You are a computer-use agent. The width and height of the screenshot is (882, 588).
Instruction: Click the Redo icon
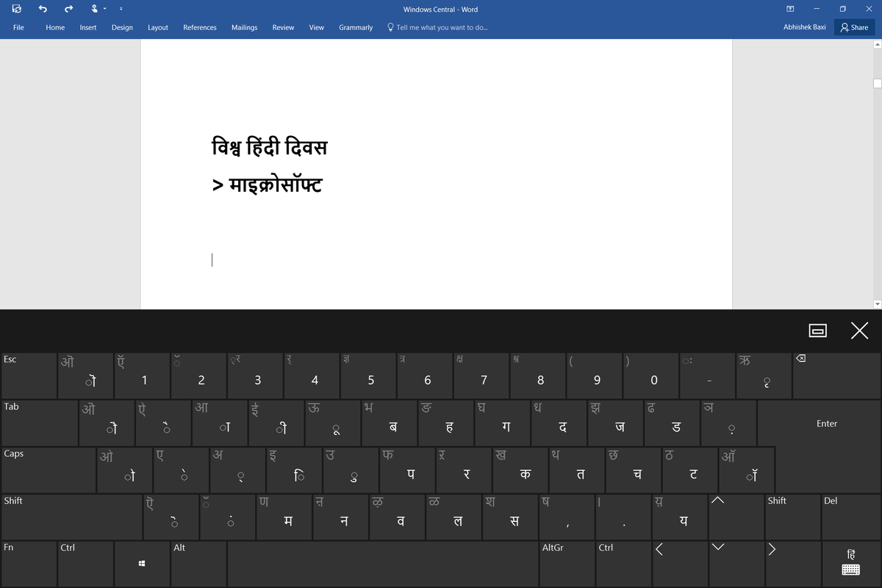pyautogui.click(x=67, y=9)
